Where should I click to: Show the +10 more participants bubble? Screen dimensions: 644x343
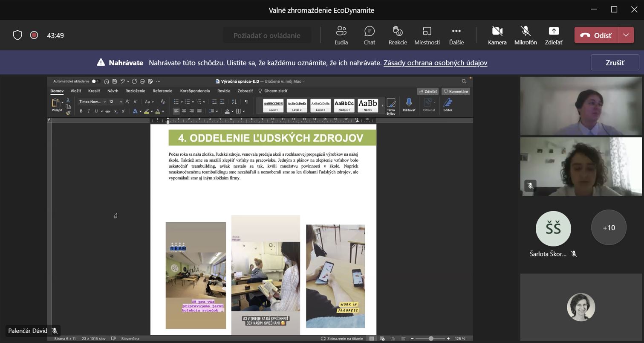click(x=609, y=227)
